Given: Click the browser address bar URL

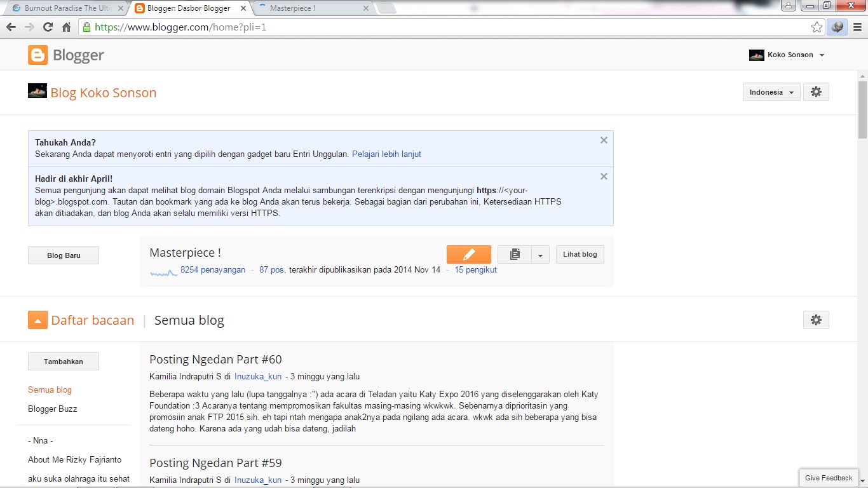Looking at the screenshot, I should (x=180, y=27).
